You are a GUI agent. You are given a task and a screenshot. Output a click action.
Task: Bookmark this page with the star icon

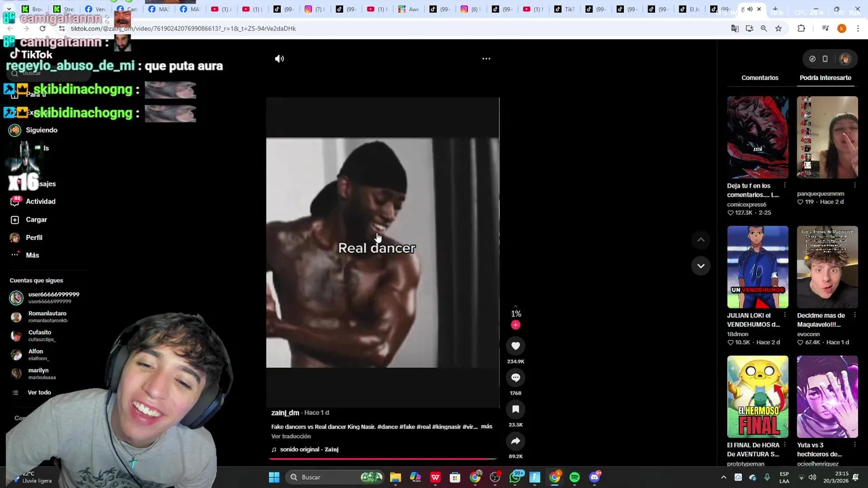coord(778,28)
